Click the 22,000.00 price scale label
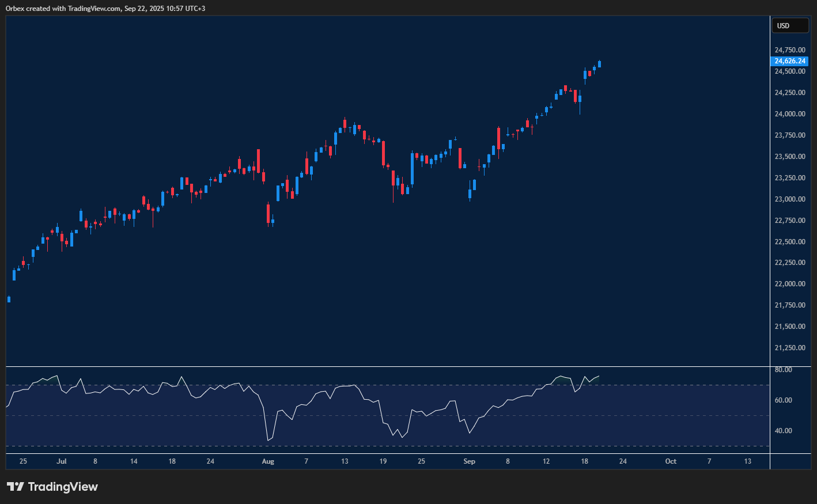The width and height of the screenshot is (817, 504). pos(789,284)
